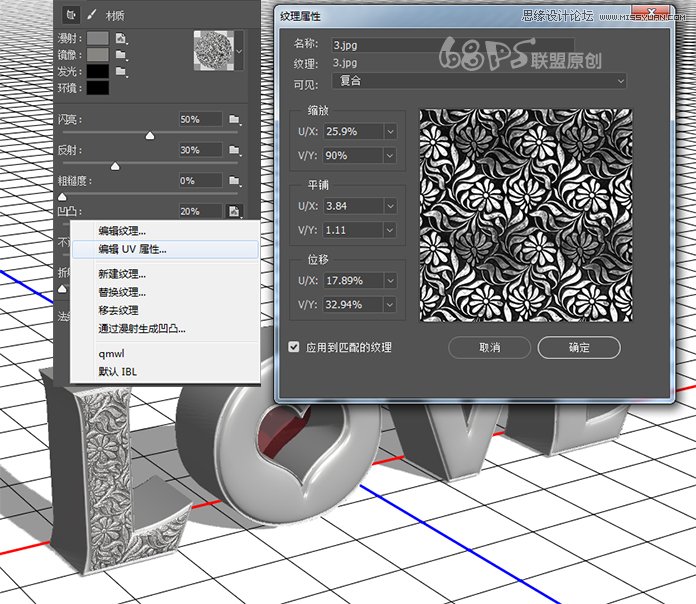Image resolution: width=696 pixels, height=604 pixels.
Task: Click the scale U/X 25.9% field
Action: point(353,131)
